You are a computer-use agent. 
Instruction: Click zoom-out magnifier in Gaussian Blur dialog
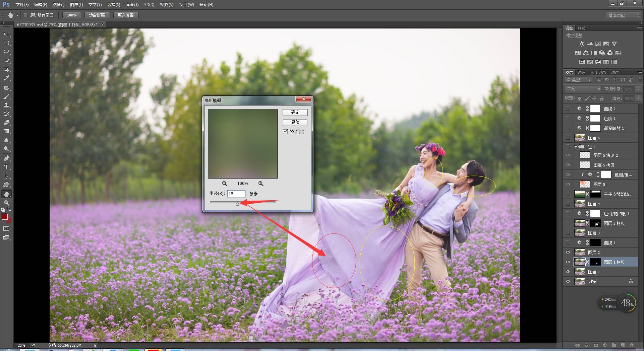pos(225,184)
